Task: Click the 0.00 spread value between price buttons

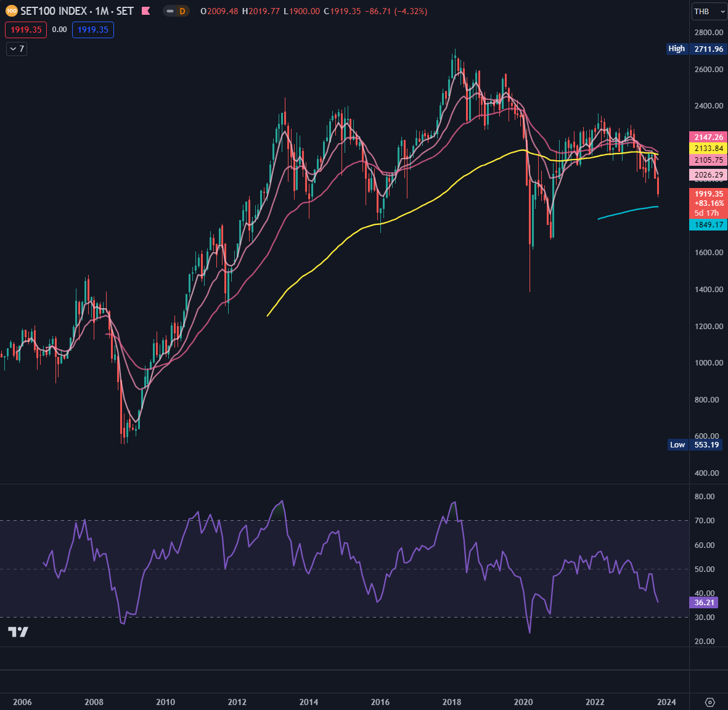Action: point(59,30)
